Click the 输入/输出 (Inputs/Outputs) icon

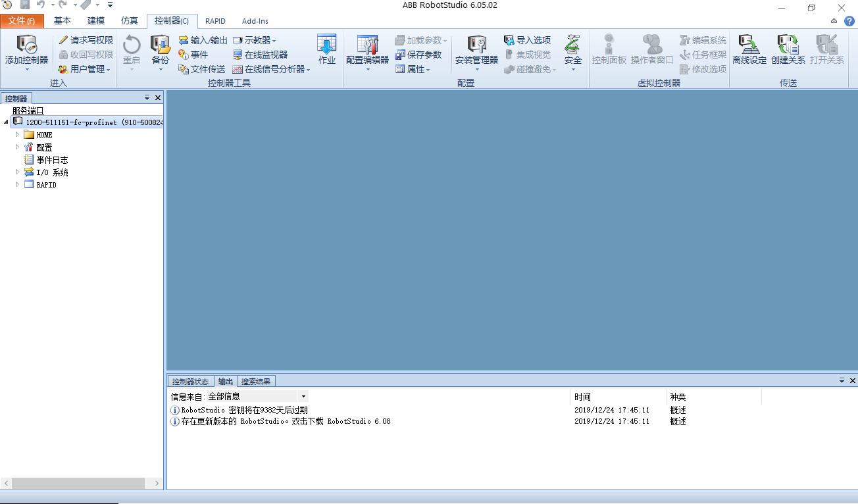202,40
